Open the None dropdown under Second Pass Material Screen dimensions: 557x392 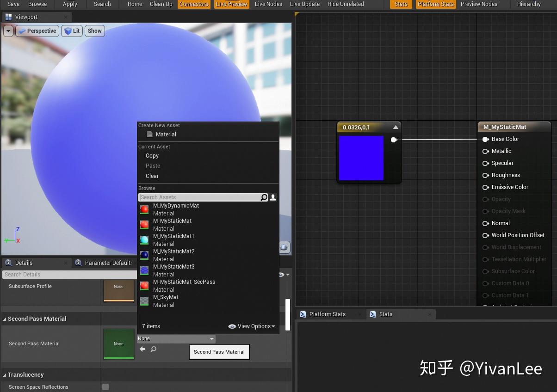click(x=176, y=338)
